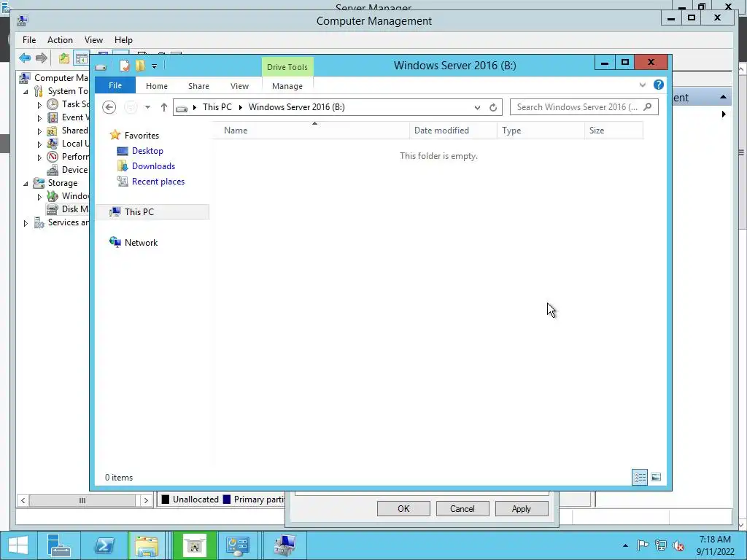This screenshot has height=560, width=747.
Task: Open File menu in Computer Management
Action: click(29, 40)
